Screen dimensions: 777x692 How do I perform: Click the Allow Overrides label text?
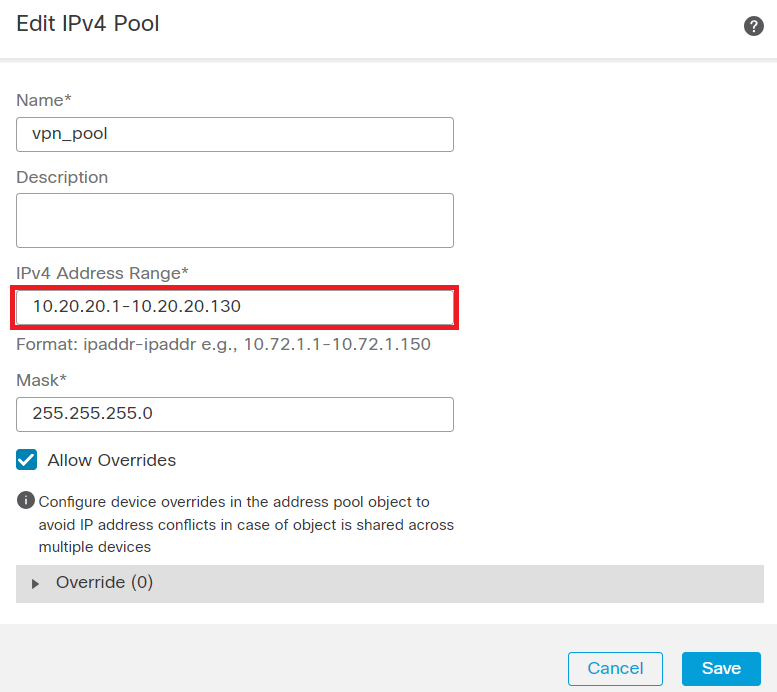coord(111,460)
